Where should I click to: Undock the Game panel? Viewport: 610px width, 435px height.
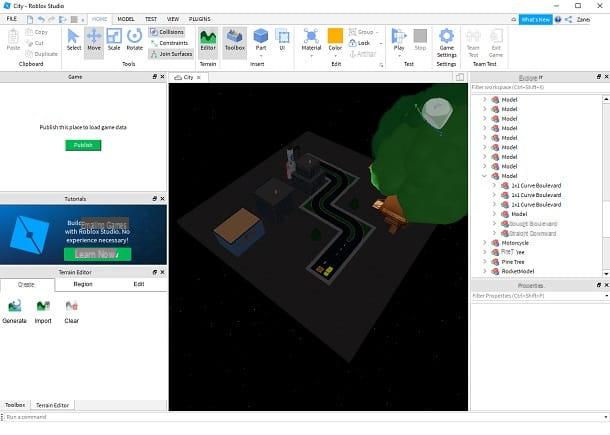coord(155,77)
